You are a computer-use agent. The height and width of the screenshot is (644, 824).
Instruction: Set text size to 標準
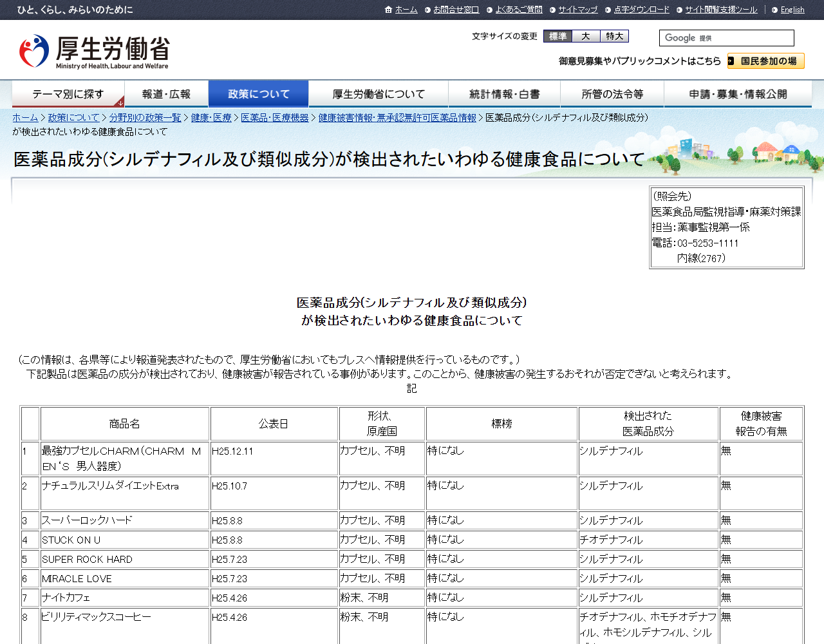tap(557, 37)
